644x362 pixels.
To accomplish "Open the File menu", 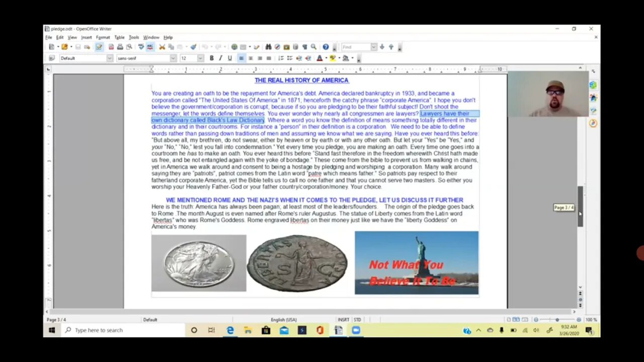I will [48, 38].
